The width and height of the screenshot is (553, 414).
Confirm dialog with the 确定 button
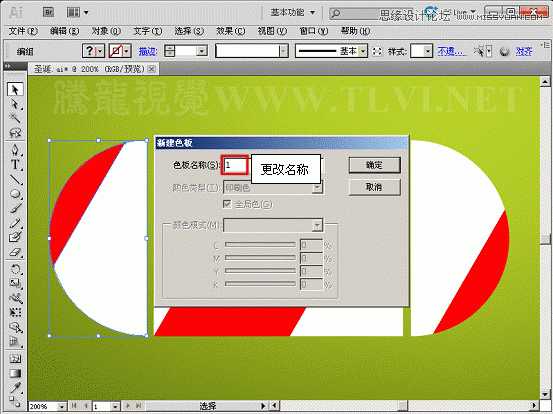point(375,165)
